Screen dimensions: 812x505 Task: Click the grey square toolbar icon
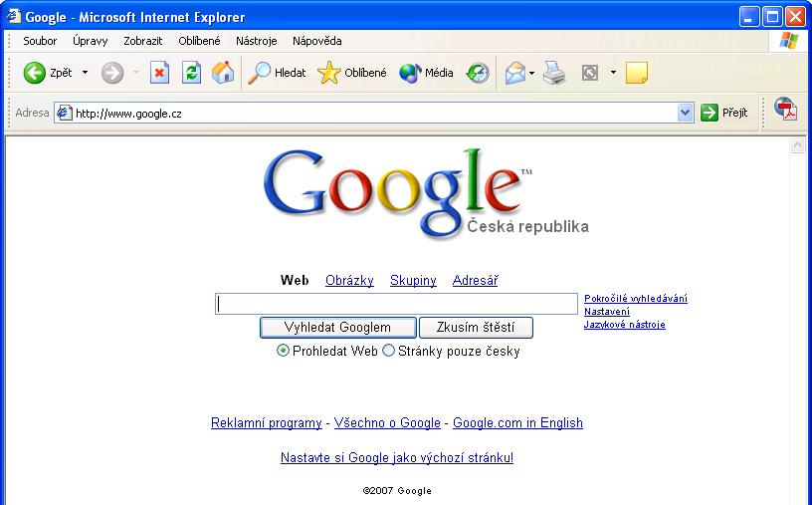[x=590, y=73]
